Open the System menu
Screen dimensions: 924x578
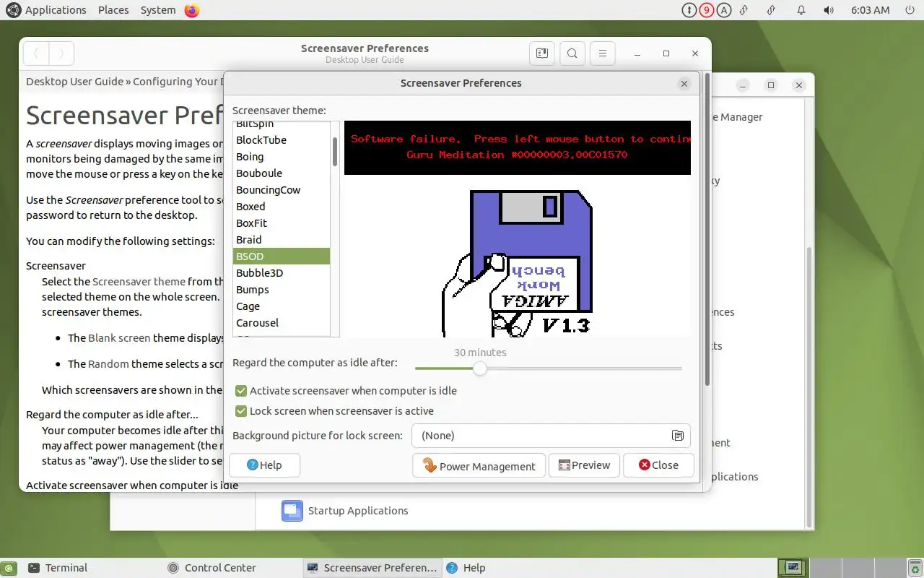(158, 10)
